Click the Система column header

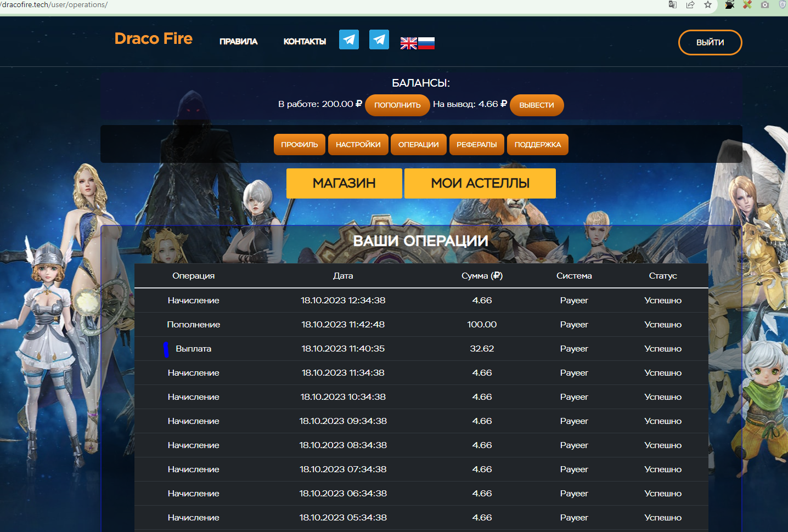click(574, 276)
